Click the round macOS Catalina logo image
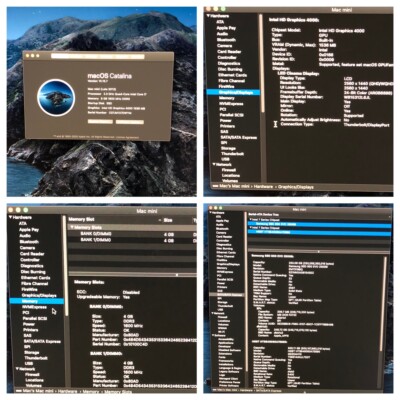This screenshot has width=400, height=400. click(x=55, y=97)
